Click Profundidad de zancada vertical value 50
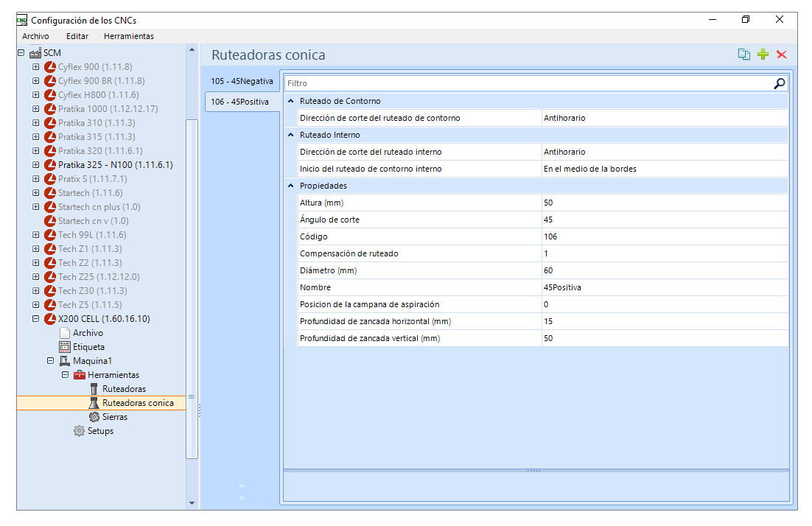This screenshot has height=526, width=812. tap(665, 338)
